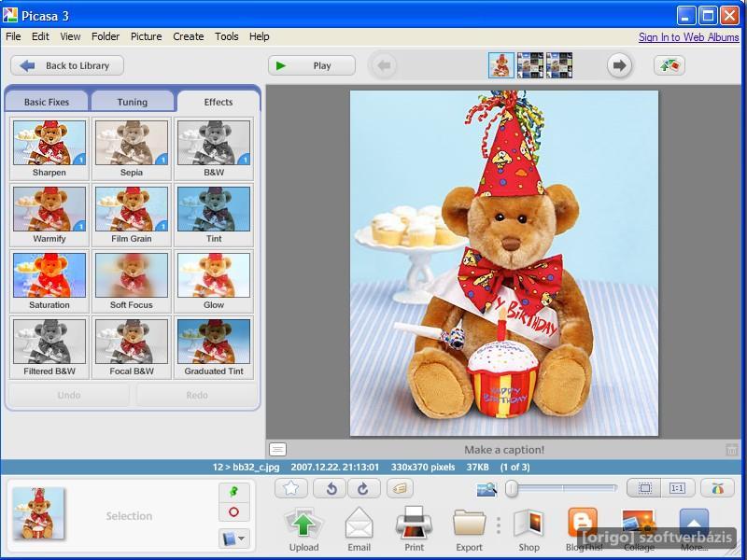The width and height of the screenshot is (747, 560).
Task: Open the File menu
Action: tap(13, 36)
